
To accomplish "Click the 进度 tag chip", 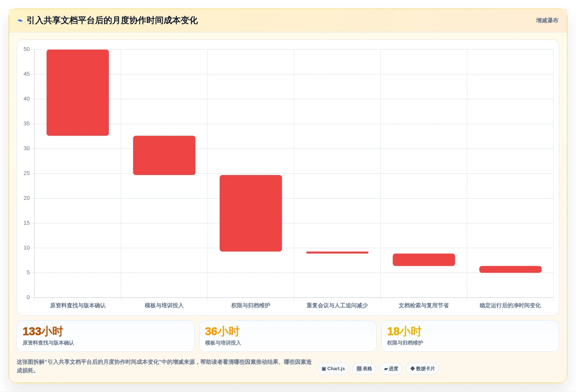I will [x=391, y=369].
